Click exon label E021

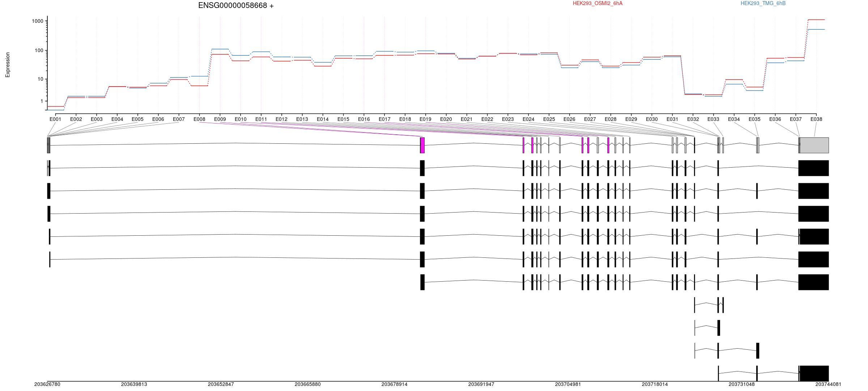pyautogui.click(x=467, y=119)
